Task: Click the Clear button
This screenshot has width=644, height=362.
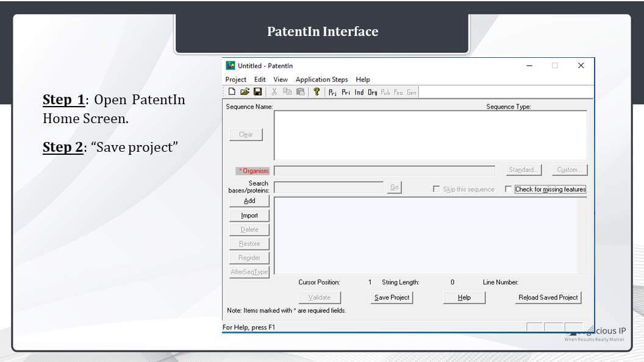Action: (x=246, y=134)
